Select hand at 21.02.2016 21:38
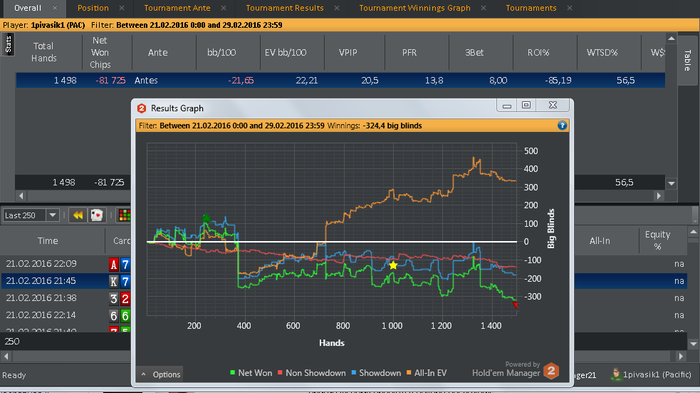This screenshot has width=700, height=393. [41, 298]
